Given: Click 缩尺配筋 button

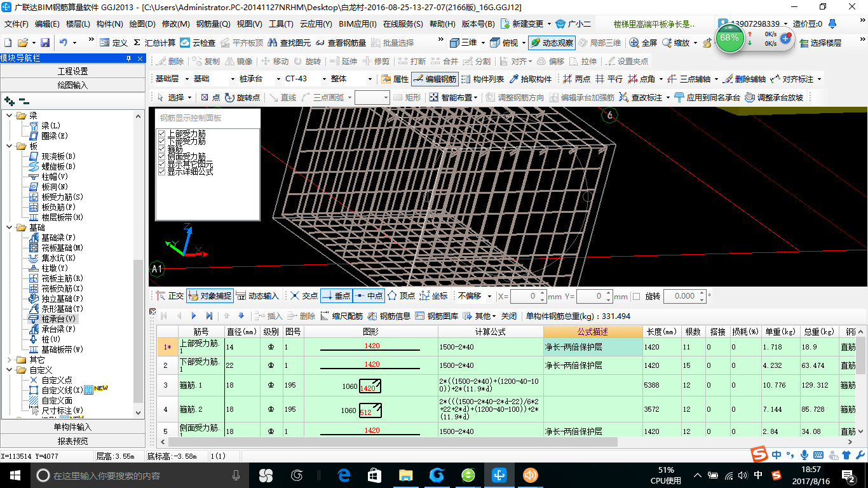Looking at the screenshot, I should tap(342, 316).
